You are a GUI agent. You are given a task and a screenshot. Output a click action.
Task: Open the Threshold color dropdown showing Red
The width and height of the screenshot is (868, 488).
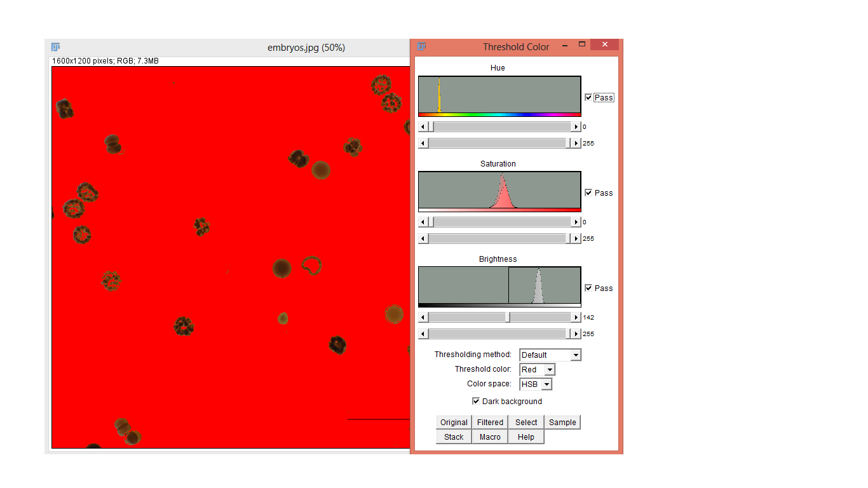(549, 369)
